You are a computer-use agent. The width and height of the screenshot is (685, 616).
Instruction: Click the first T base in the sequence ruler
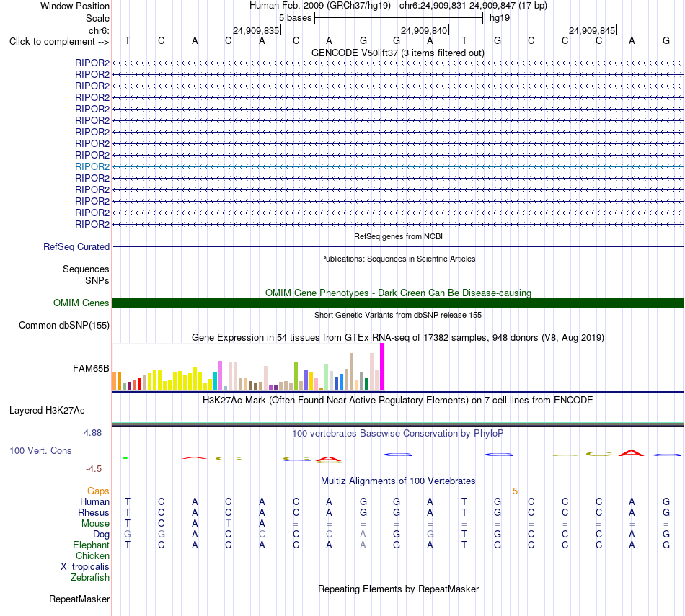(x=128, y=40)
